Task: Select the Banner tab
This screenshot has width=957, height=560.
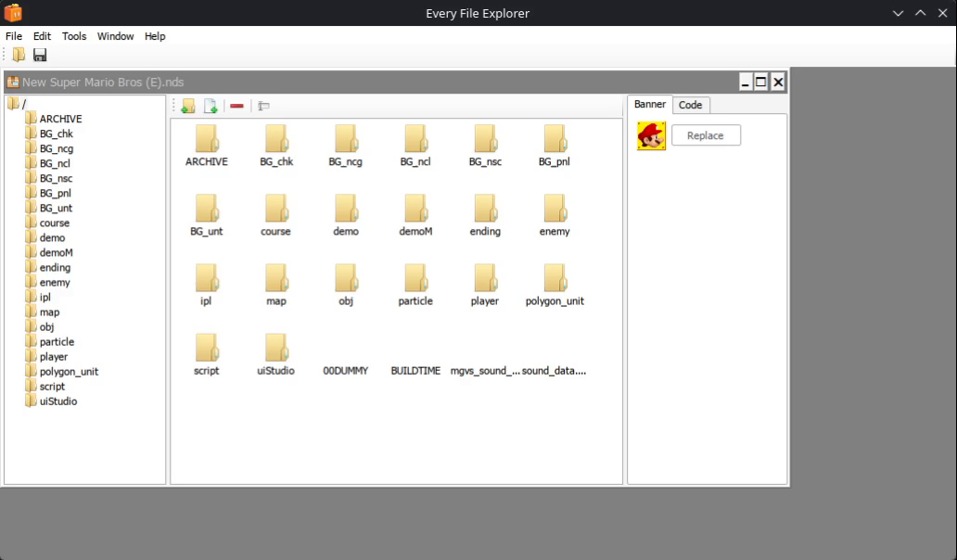Action: pyautogui.click(x=649, y=105)
